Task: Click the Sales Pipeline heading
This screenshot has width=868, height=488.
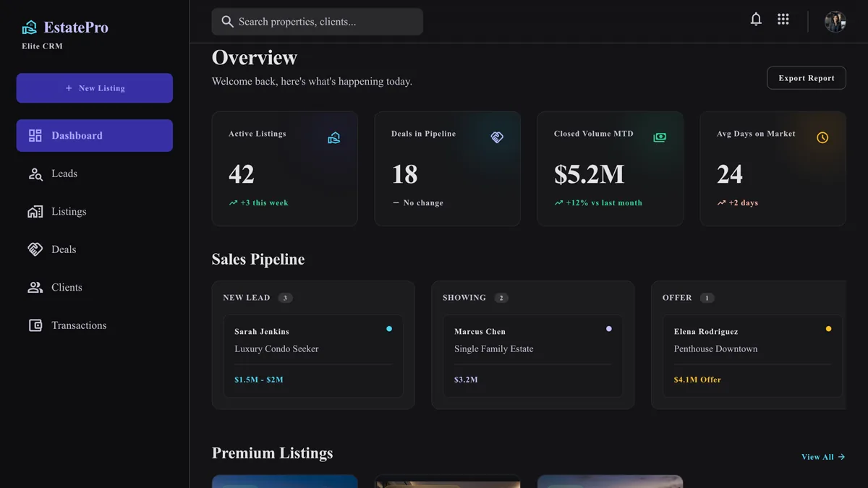Action: [x=258, y=260]
